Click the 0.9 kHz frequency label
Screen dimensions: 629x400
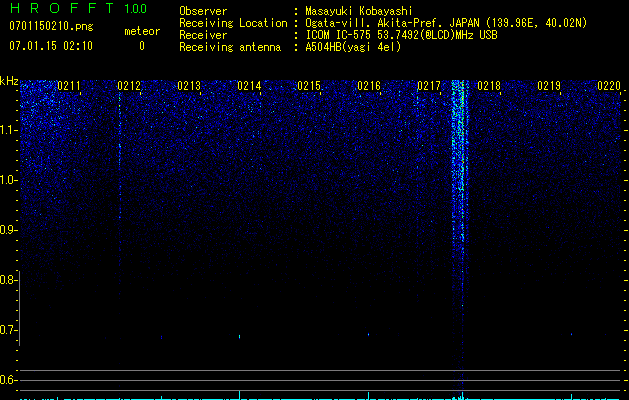pyautogui.click(x=8, y=230)
